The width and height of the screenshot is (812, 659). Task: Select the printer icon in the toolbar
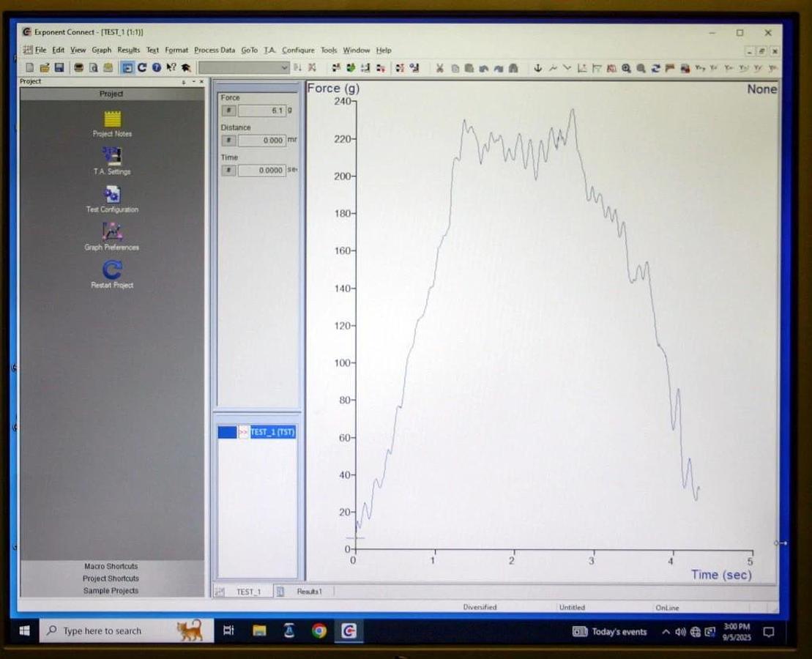pos(78,67)
